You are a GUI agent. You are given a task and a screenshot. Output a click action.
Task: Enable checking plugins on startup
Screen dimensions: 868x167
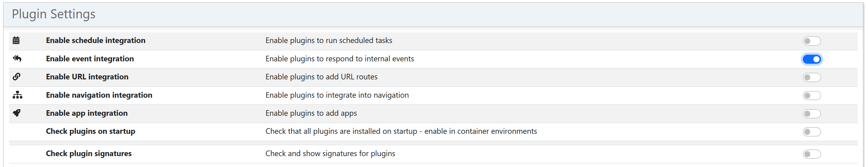[812, 132]
